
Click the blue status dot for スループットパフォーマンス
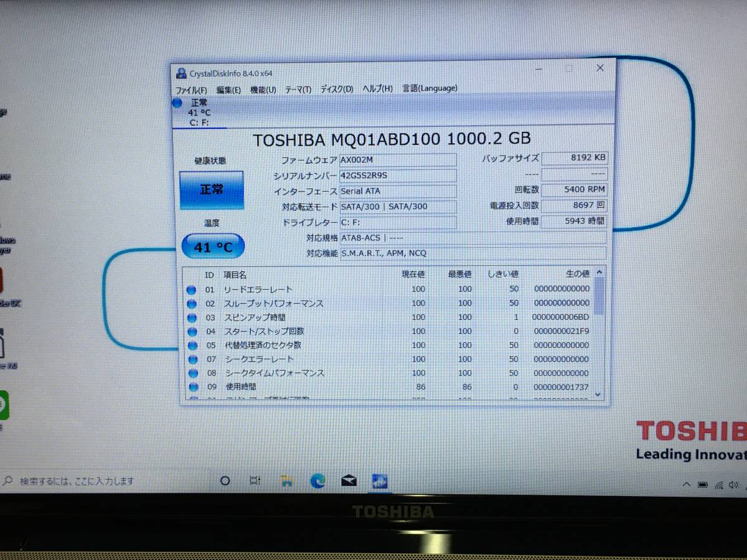[192, 304]
